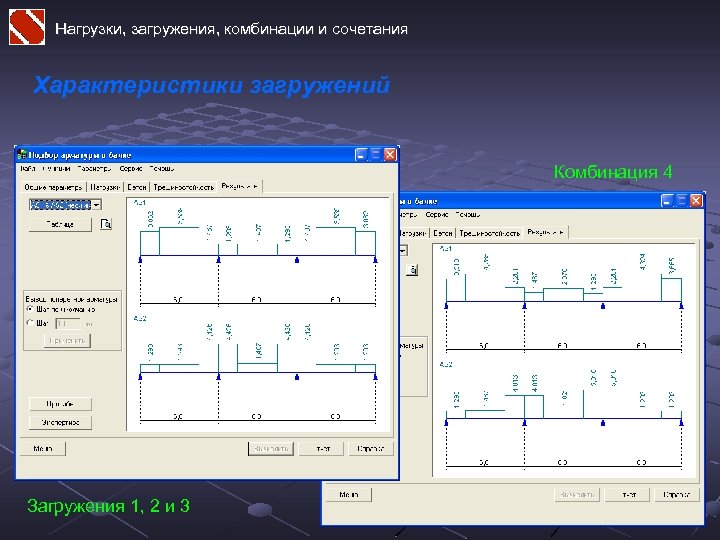720x540 pixels.
Task: Click the Прогибы button
Action: 60,404
